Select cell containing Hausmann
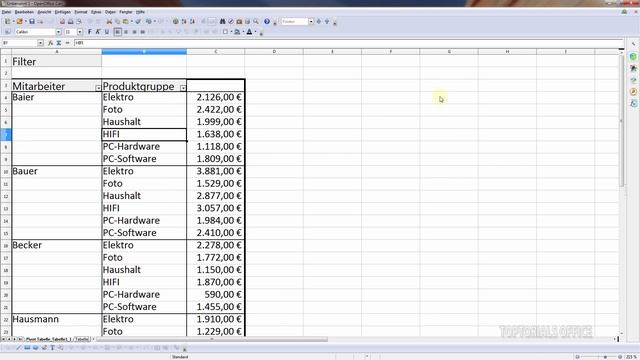 [56, 319]
